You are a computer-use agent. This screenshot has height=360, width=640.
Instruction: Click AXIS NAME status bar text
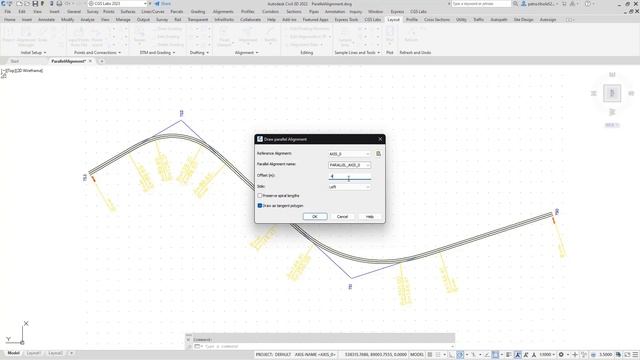(315, 355)
